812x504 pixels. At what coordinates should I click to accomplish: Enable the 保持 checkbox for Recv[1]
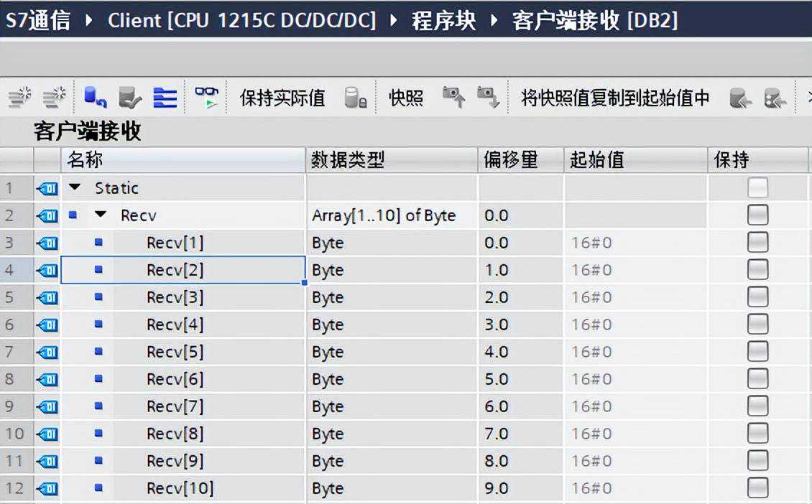pyautogui.click(x=757, y=243)
